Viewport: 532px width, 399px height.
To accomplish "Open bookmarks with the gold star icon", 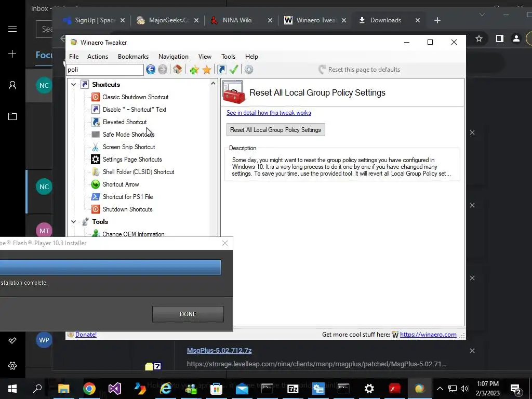I will click(x=207, y=70).
